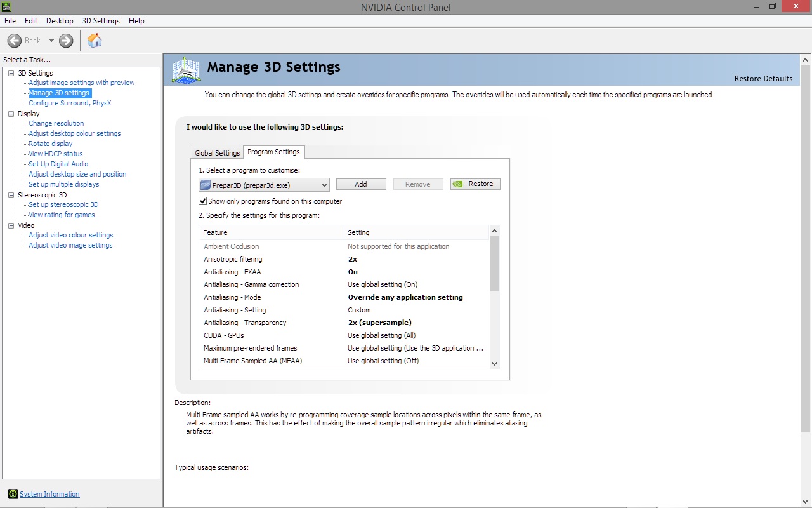Switch to the Global Settings tab
812x508 pixels.
pyautogui.click(x=218, y=153)
